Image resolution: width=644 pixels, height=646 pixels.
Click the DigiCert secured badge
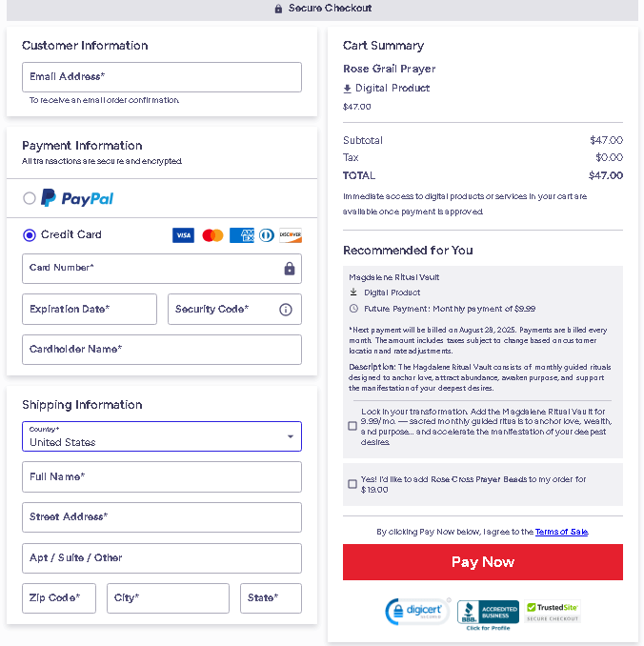pos(417,612)
